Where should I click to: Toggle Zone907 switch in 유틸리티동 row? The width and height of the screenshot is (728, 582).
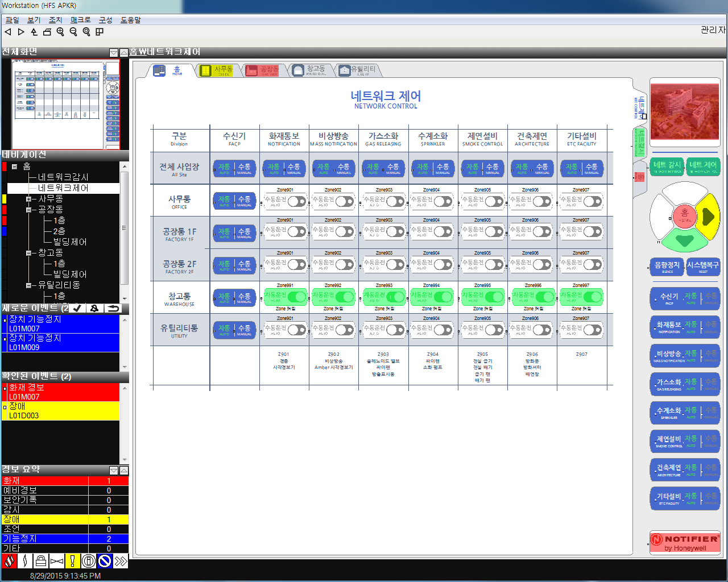pos(592,330)
